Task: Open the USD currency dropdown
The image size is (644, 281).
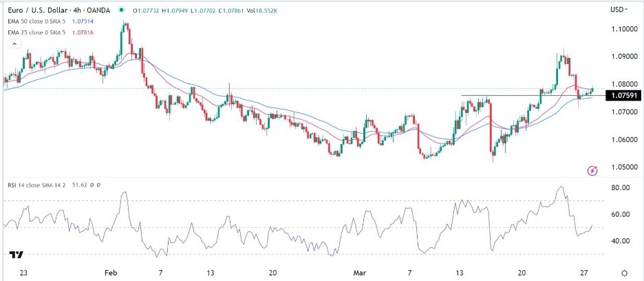Action: pyautogui.click(x=619, y=10)
